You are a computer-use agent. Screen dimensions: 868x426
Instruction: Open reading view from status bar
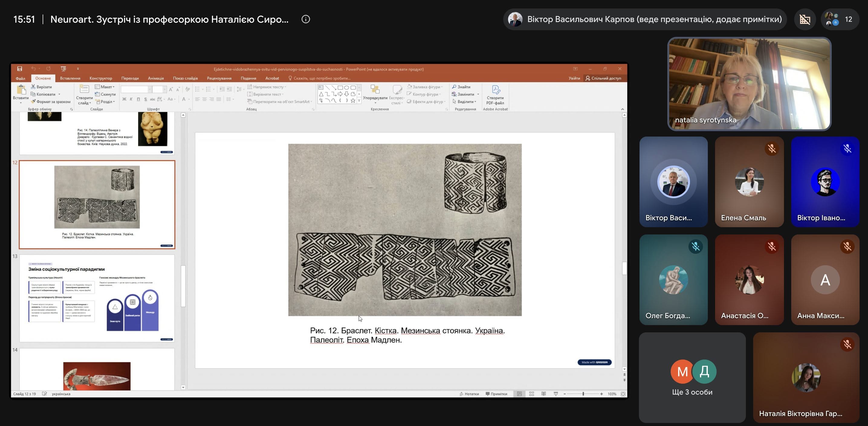click(x=543, y=394)
